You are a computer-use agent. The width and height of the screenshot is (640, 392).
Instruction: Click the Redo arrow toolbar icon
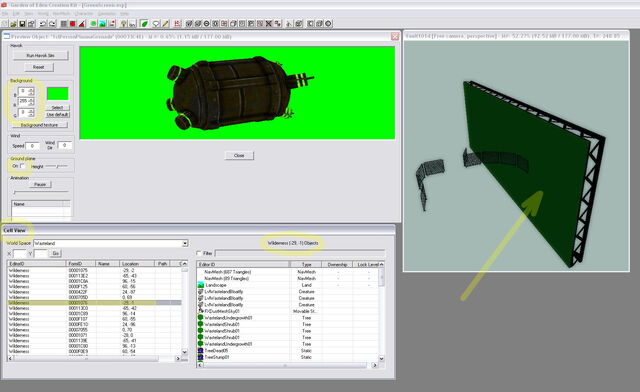pyautogui.click(x=52, y=24)
